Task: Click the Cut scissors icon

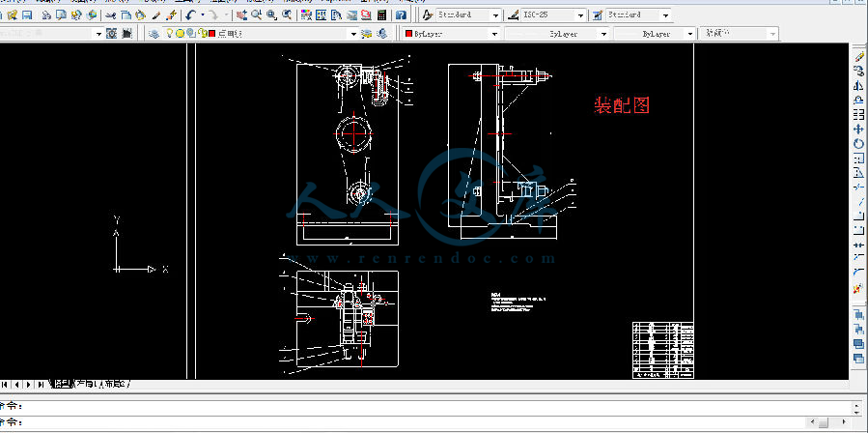Action: pos(111,14)
